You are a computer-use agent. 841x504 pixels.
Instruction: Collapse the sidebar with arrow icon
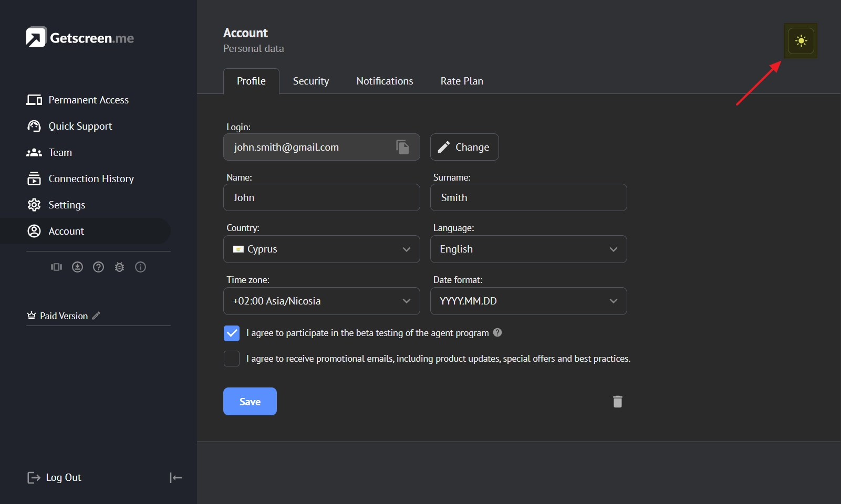(175, 478)
